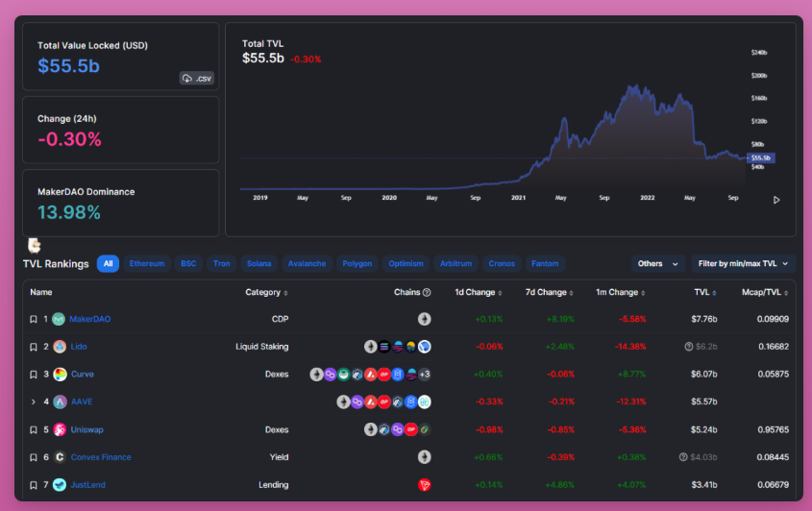Click the Optimism chain icon in Uniswap row
Image resolution: width=812 pixels, height=511 pixels.
pos(410,429)
